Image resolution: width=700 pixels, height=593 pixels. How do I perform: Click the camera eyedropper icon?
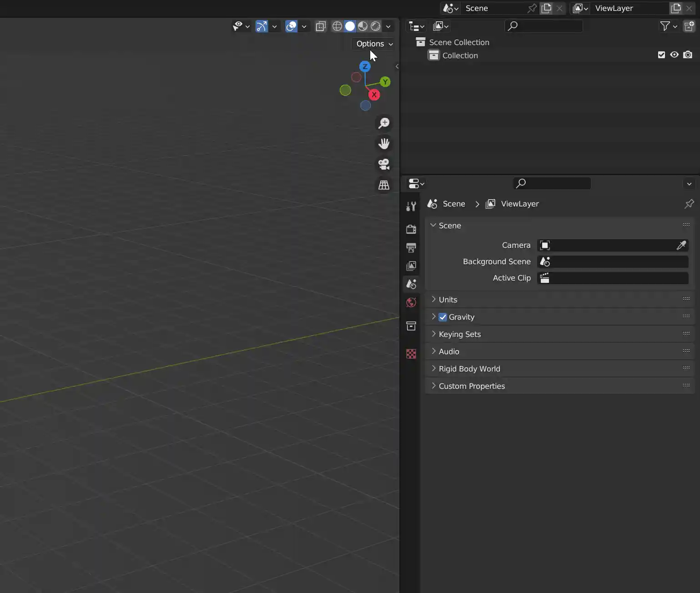(x=681, y=246)
